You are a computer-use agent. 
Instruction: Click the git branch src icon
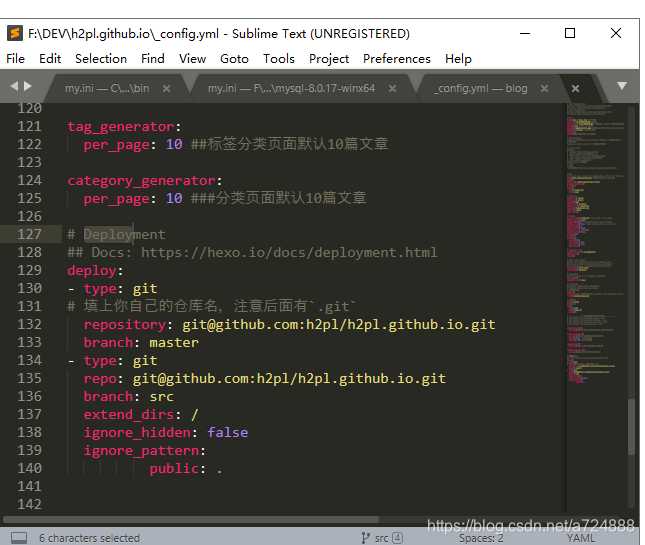click(366, 537)
